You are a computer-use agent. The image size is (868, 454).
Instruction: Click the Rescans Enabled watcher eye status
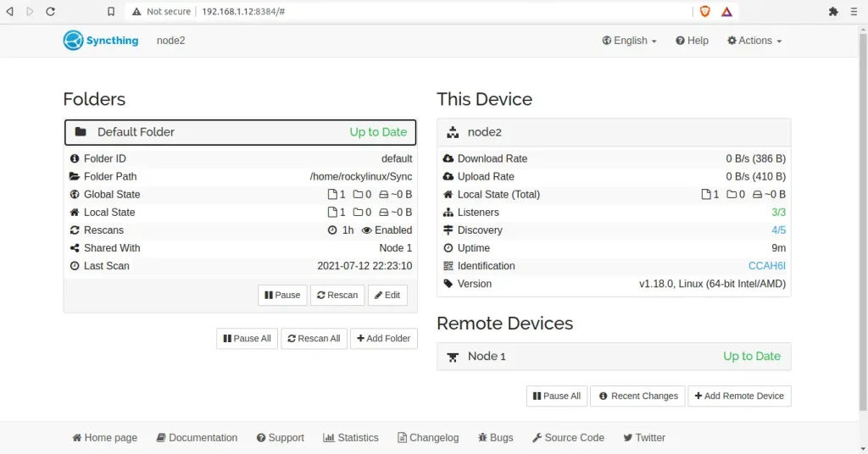point(387,230)
